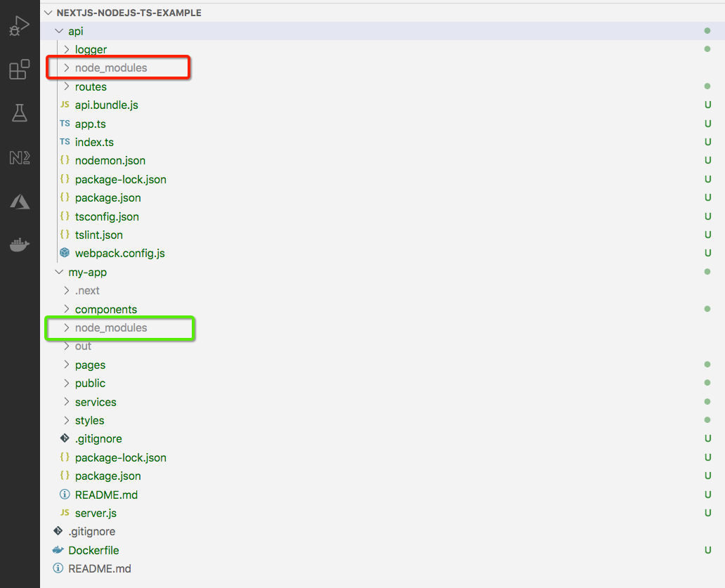Open the Testing flask view
Viewport: 725px width, 588px height.
tap(20, 113)
